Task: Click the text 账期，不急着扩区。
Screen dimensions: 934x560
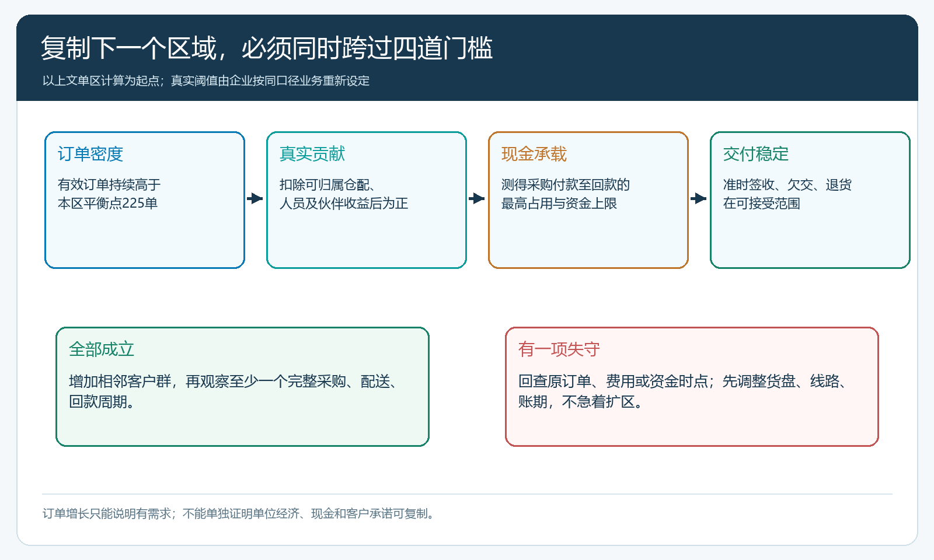Action: (581, 402)
